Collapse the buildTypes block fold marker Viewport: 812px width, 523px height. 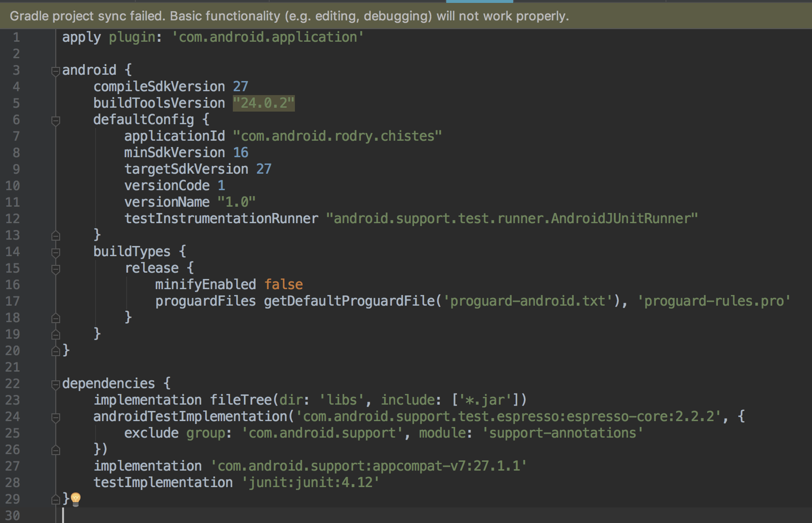56,253
